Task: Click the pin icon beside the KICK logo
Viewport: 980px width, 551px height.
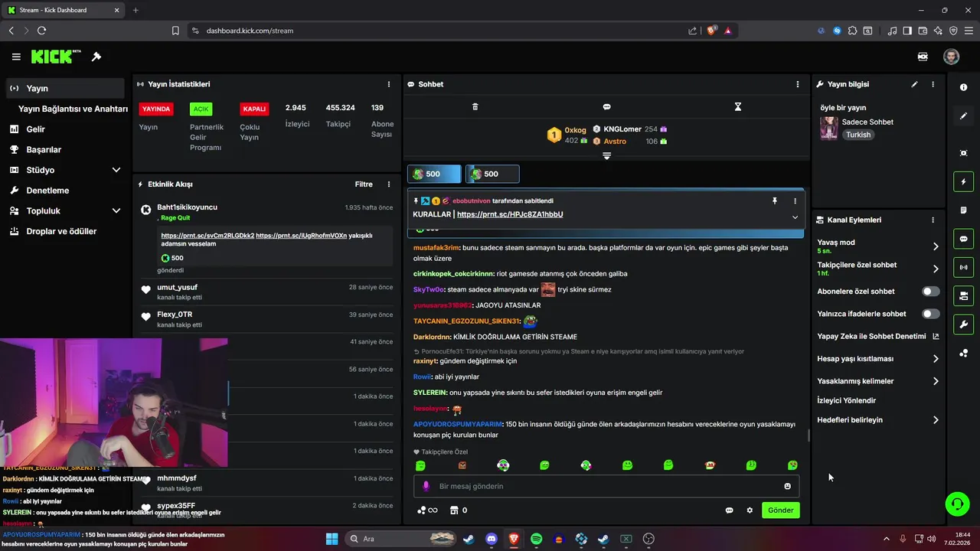Action: pyautogui.click(x=96, y=57)
